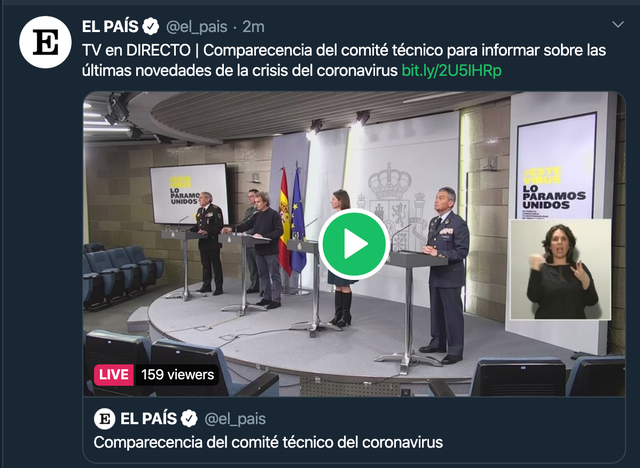Click the sign language interpreter inset
640x468 pixels.
(x=561, y=269)
